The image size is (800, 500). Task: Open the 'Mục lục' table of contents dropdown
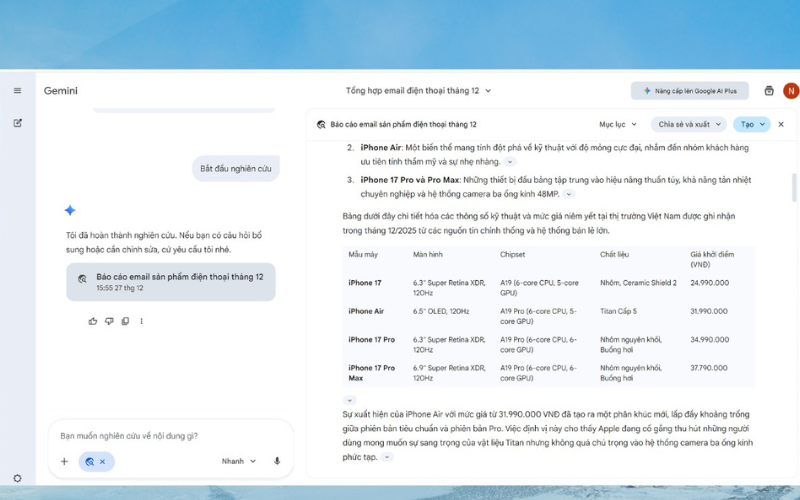click(x=617, y=125)
